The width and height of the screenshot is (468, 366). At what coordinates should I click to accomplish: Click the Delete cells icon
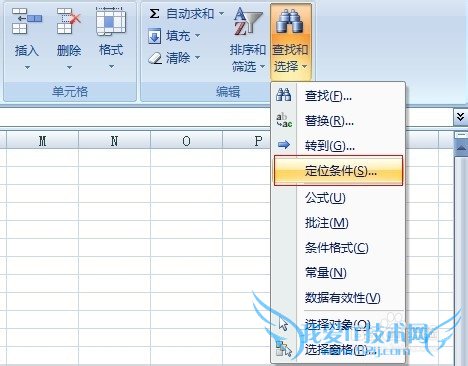tap(69, 21)
